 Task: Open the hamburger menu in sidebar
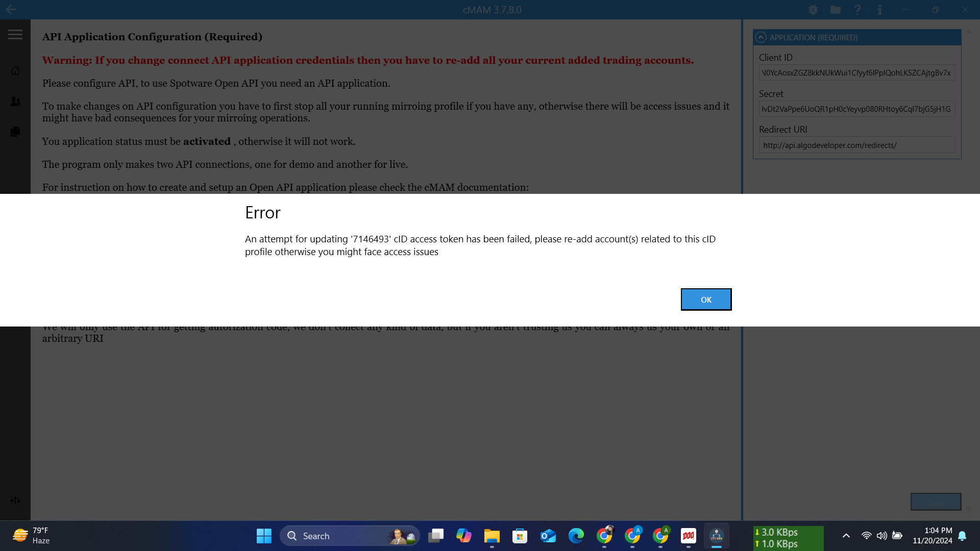[15, 35]
